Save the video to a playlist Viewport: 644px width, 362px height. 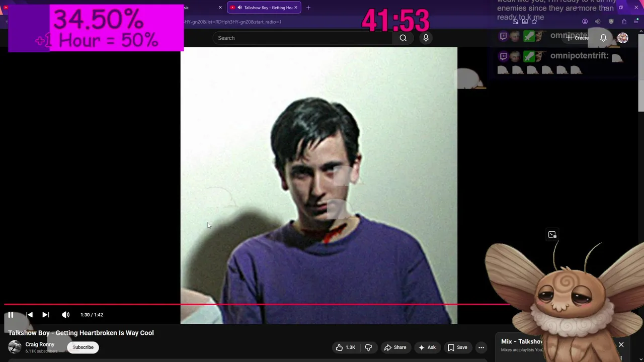pyautogui.click(x=457, y=347)
